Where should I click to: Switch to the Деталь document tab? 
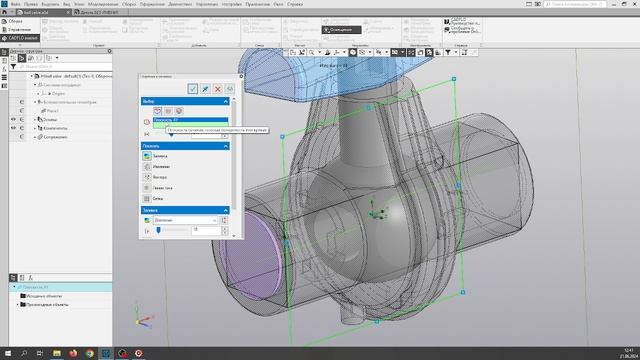tap(99, 12)
